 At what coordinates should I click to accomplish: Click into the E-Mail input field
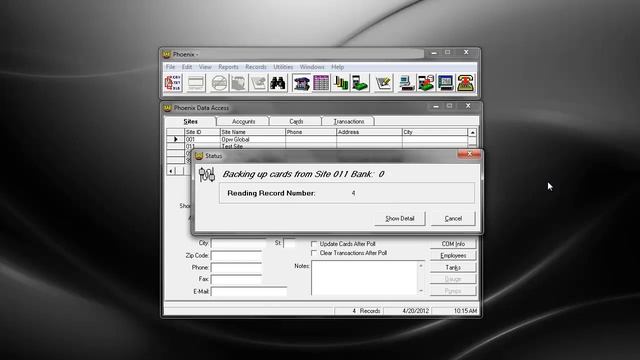[249, 291]
